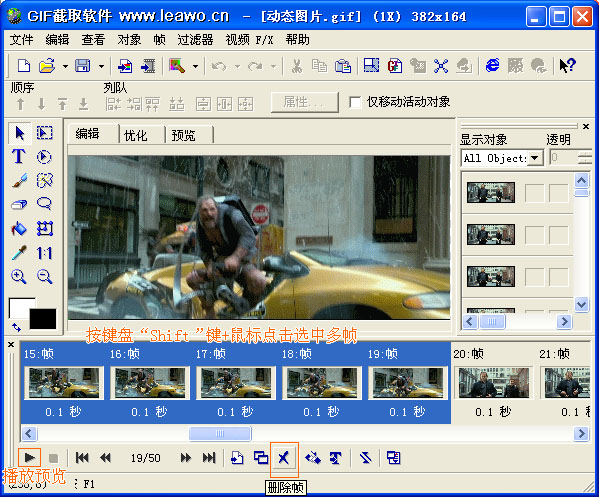Click the context help arrow-question icon
This screenshot has height=497, width=599.
pos(567,65)
